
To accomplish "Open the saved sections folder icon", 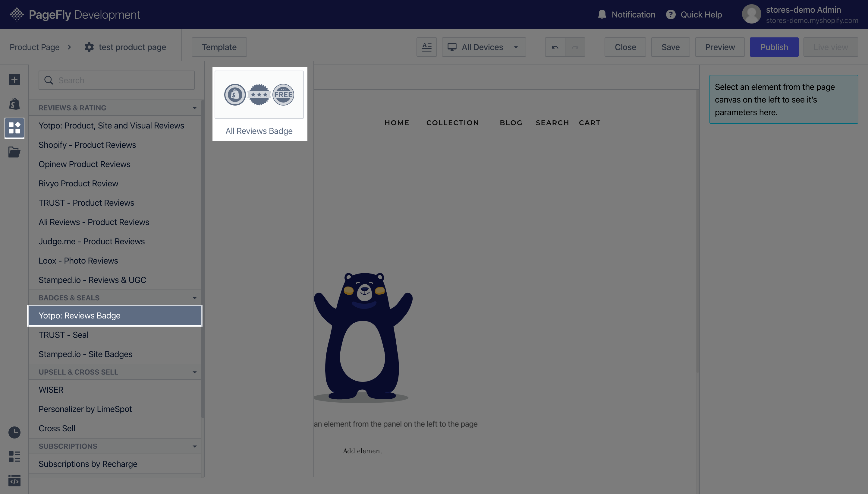I will pos(14,152).
